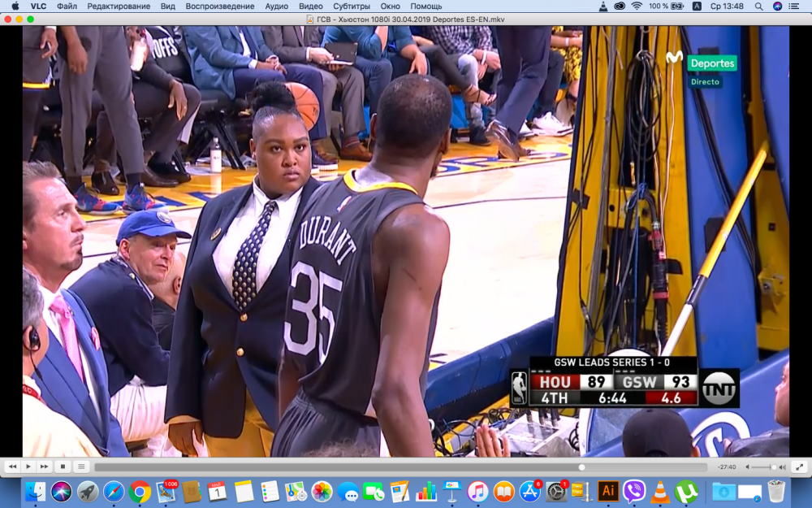This screenshot has width=812, height=508.
Task: Expand the Видео menu
Action: 311,6
